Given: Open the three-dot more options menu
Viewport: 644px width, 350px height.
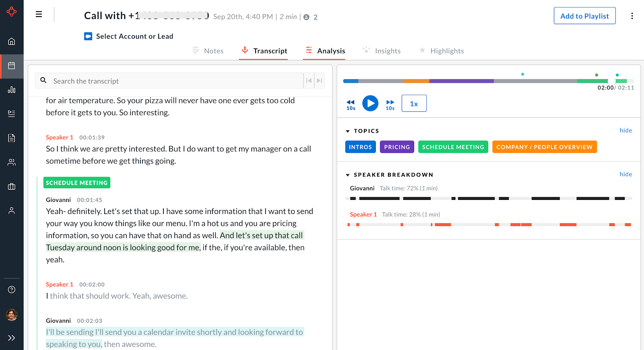Looking at the screenshot, I should pyautogui.click(x=632, y=16).
